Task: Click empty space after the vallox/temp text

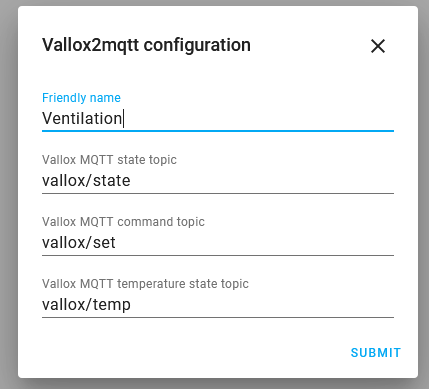Action: 263,305
